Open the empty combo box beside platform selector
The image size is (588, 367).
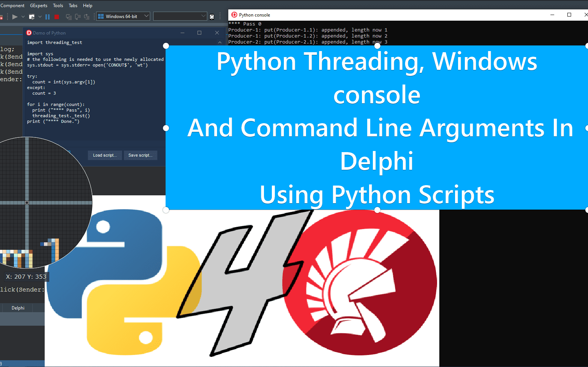180,16
